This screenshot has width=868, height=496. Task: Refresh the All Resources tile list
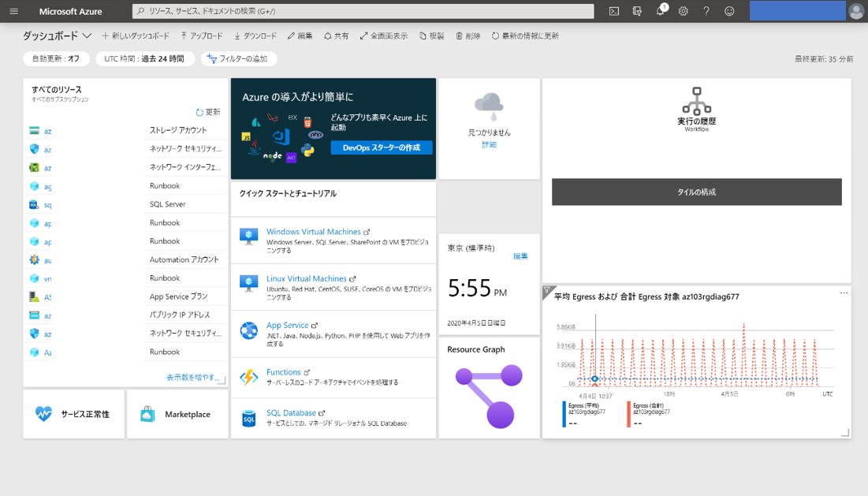point(208,113)
